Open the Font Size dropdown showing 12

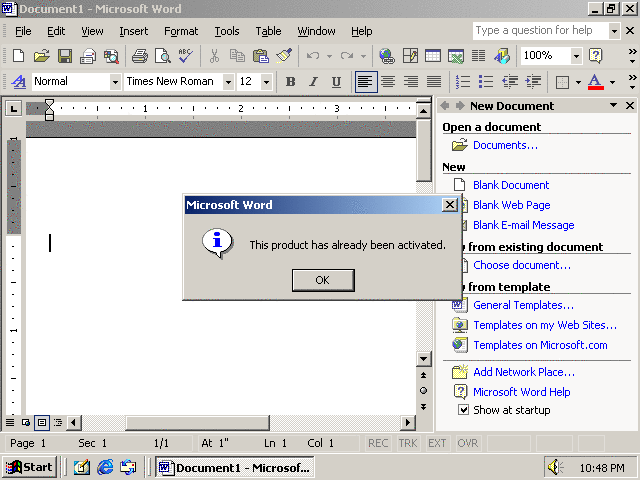(266, 82)
